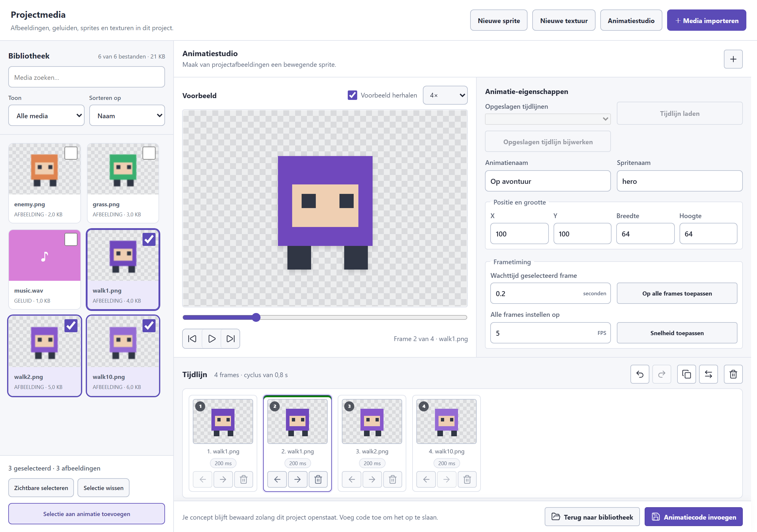
Task: Switch to Animatiestudio in top bar
Action: point(631,20)
